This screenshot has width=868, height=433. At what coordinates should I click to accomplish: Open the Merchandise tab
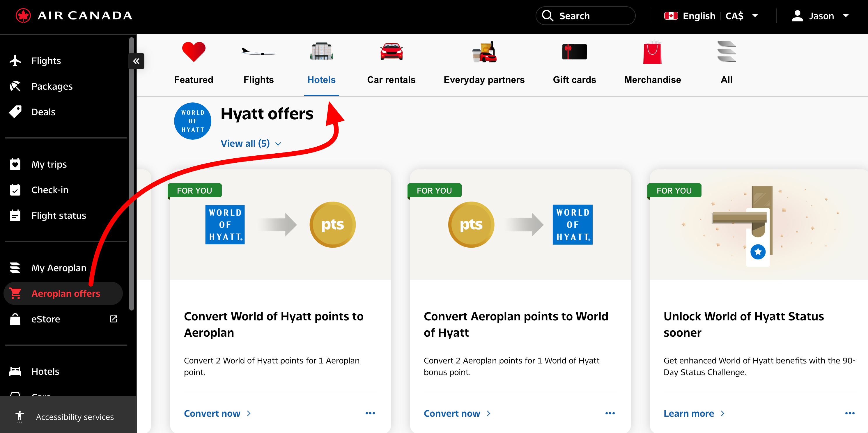[652, 80]
